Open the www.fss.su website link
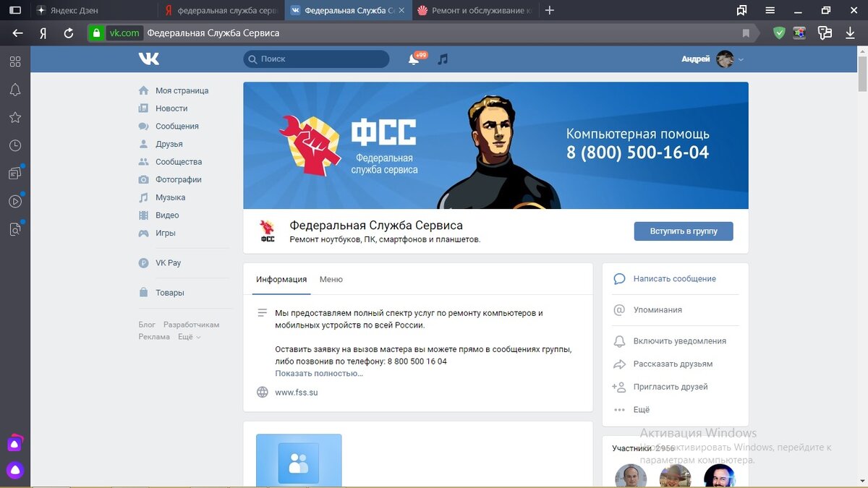This screenshot has height=488, width=868. point(297,393)
